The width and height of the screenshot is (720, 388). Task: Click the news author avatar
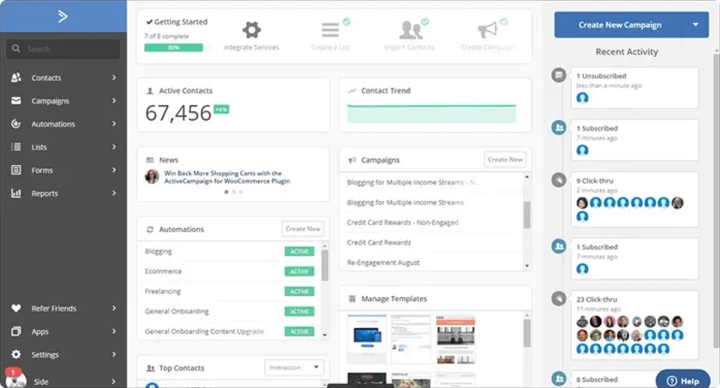(152, 176)
